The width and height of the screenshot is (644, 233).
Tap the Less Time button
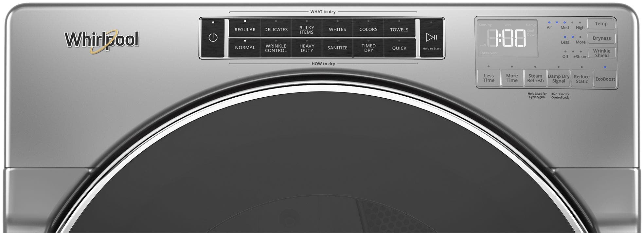tap(489, 78)
